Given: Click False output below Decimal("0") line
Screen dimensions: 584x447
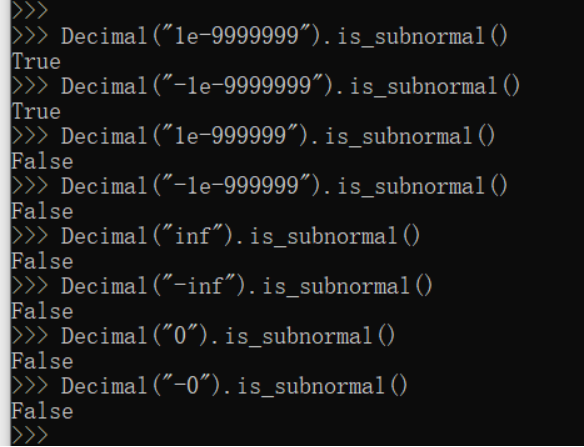Looking at the screenshot, I should coord(42,362).
